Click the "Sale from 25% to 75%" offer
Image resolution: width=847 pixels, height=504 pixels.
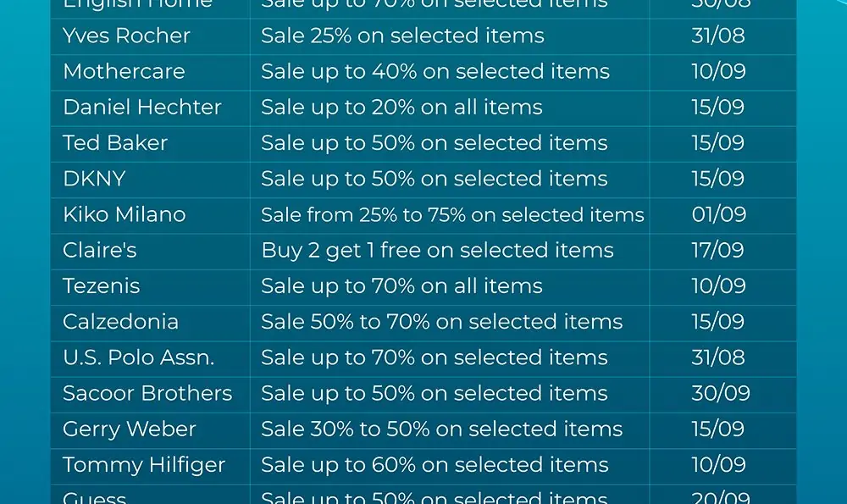452,215
